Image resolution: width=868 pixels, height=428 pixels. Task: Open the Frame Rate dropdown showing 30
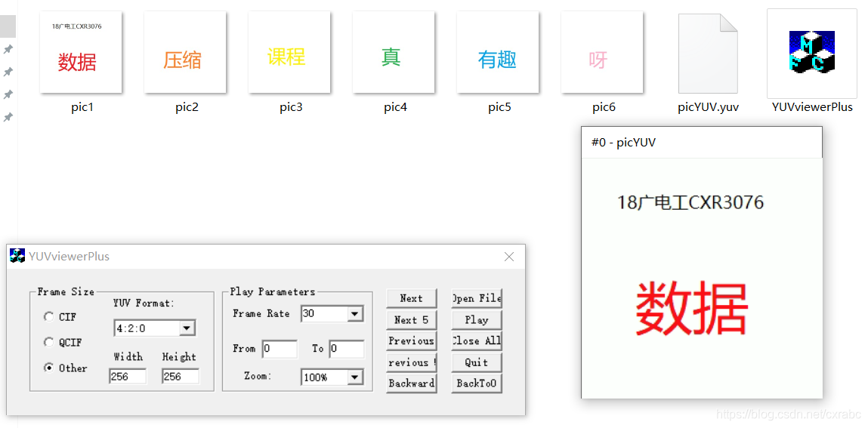(x=355, y=314)
